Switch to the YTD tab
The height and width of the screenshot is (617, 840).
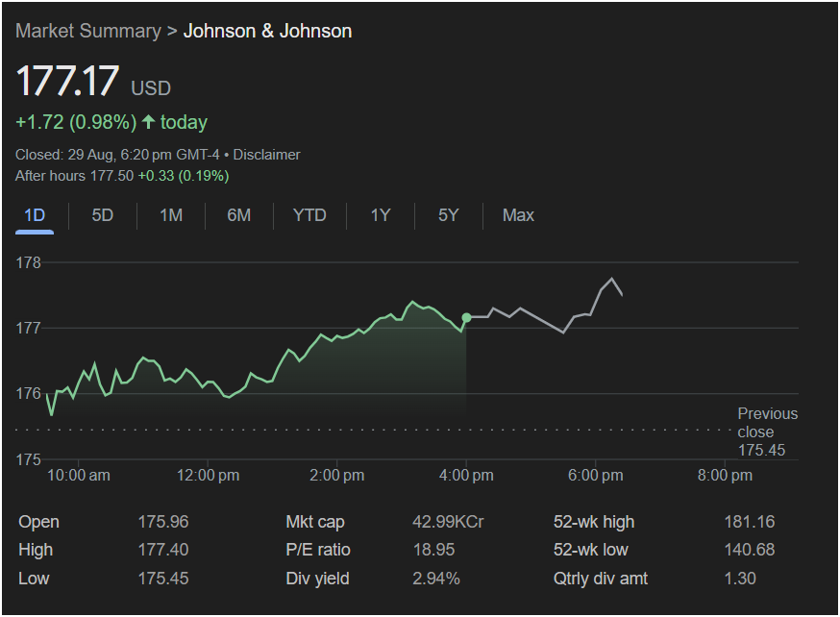(x=309, y=215)
